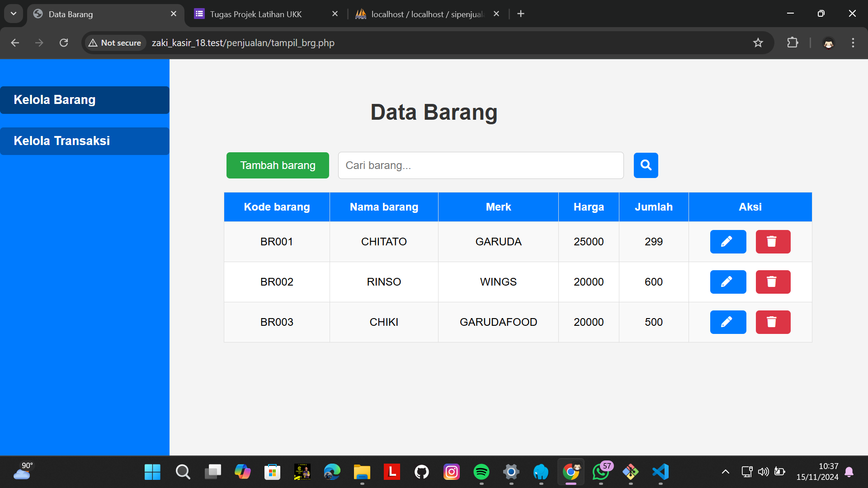This screenshot has width=868, height=488.
Task: Click the edit pencil icon for CHITATO
Action: pos(728,242)
